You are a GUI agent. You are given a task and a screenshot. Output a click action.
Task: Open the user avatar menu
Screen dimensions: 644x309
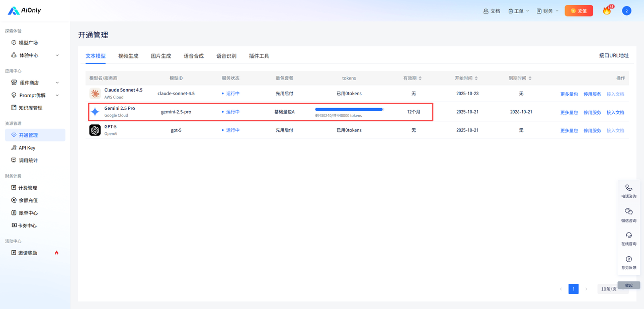pos(626,11)
